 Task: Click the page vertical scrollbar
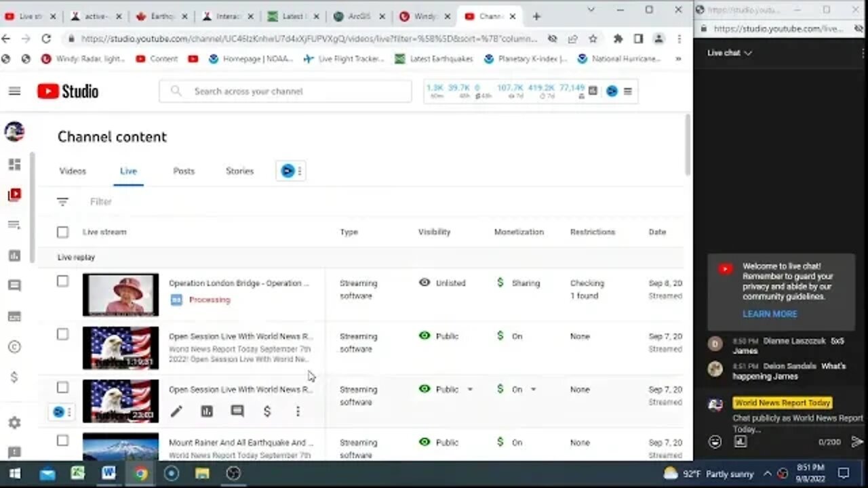(x=688, y=144)
